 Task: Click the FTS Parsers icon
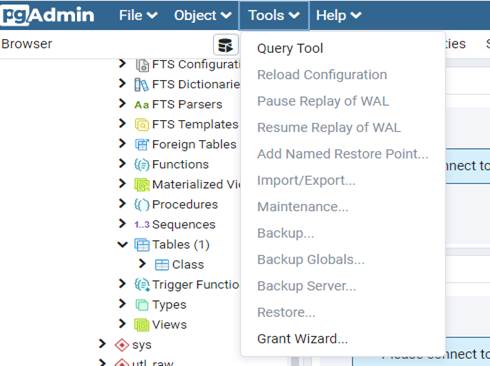coord(142,105)
